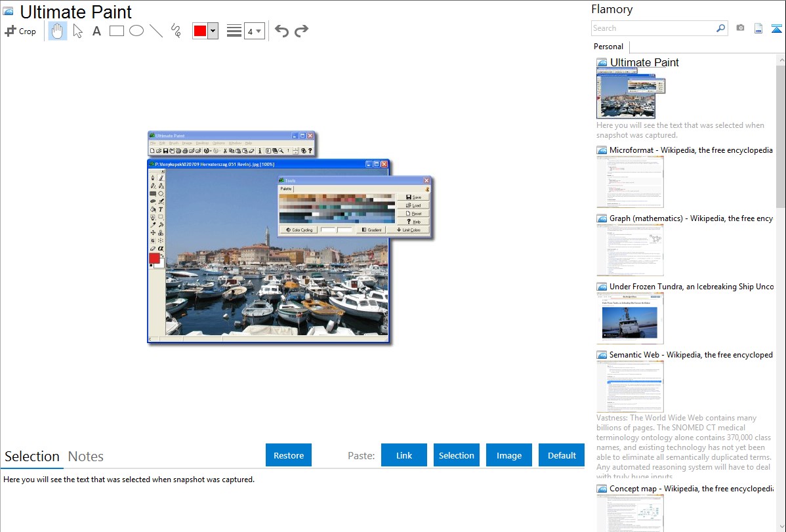Open Graph (mathematics) snapshot title
Screen dimensions: 786x532
point(691,218)
